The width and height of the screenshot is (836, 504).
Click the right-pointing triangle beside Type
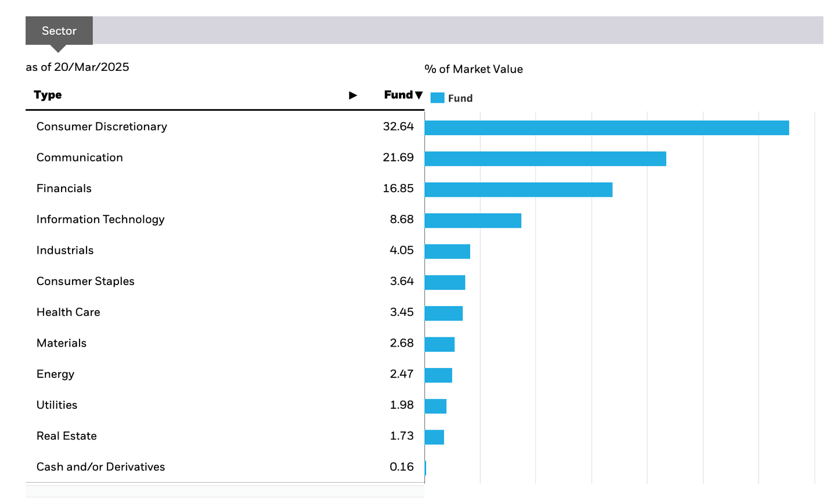point(352,95)
